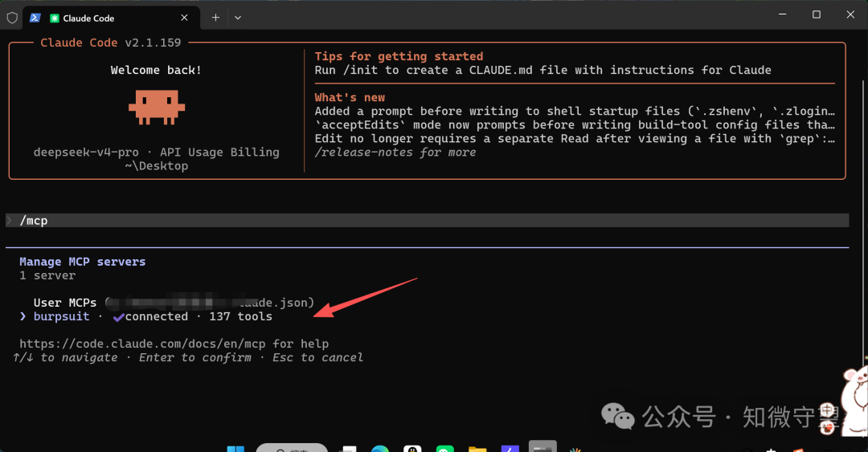This screenshot has height=452, width=868.
Task: Open a new terminal tab with plus
Action: (215, 18)
